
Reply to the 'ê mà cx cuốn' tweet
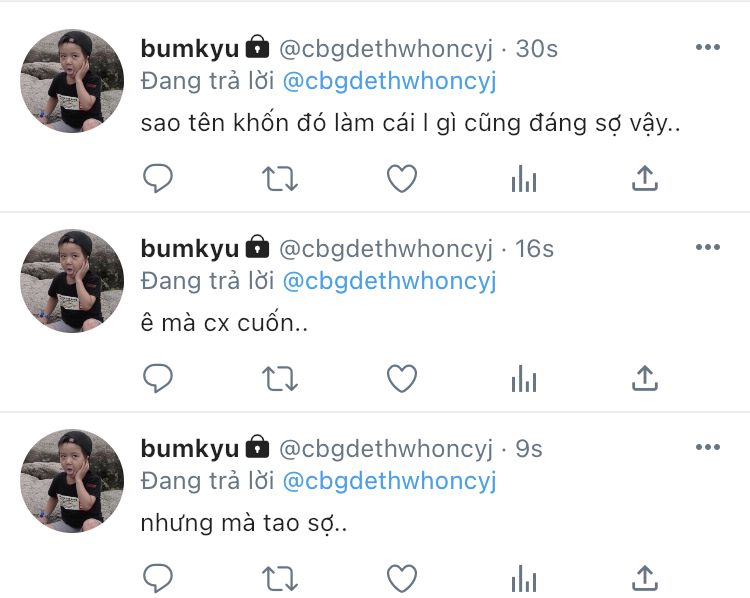pyautogui.click(x=158, y=378)
